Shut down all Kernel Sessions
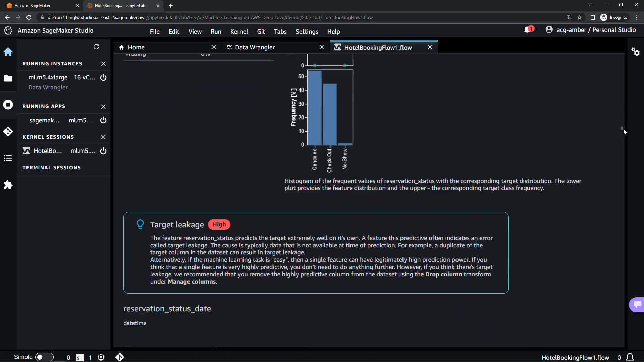The image size is (644, 362). (x=103, y=137)
